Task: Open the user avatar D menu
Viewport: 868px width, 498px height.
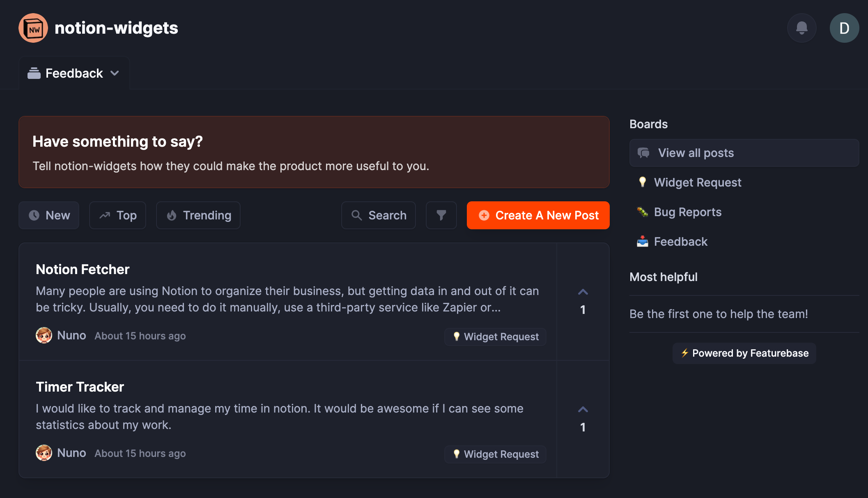Action: (844, 28)
